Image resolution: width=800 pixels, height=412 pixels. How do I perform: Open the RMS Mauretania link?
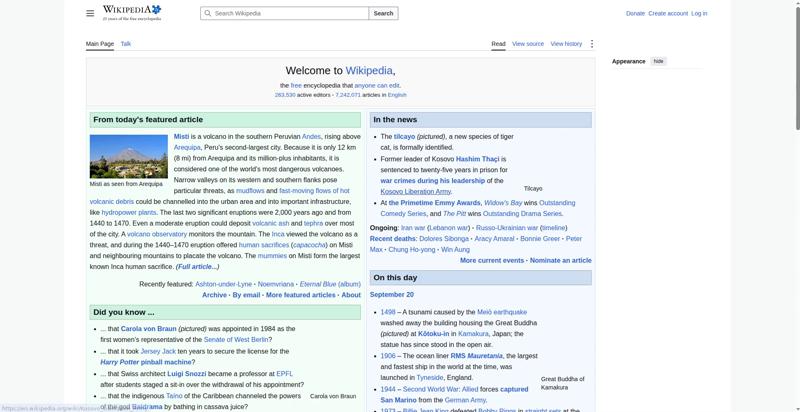pos(477,356)
